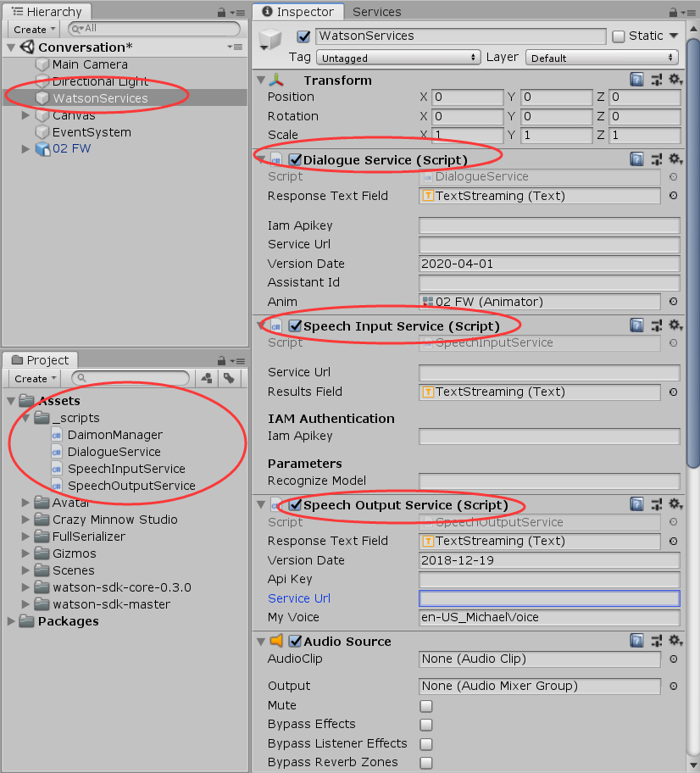Click Transform component preset sliders icon
This screenshot has height=773, width=700.
click(x=656, y=80)
